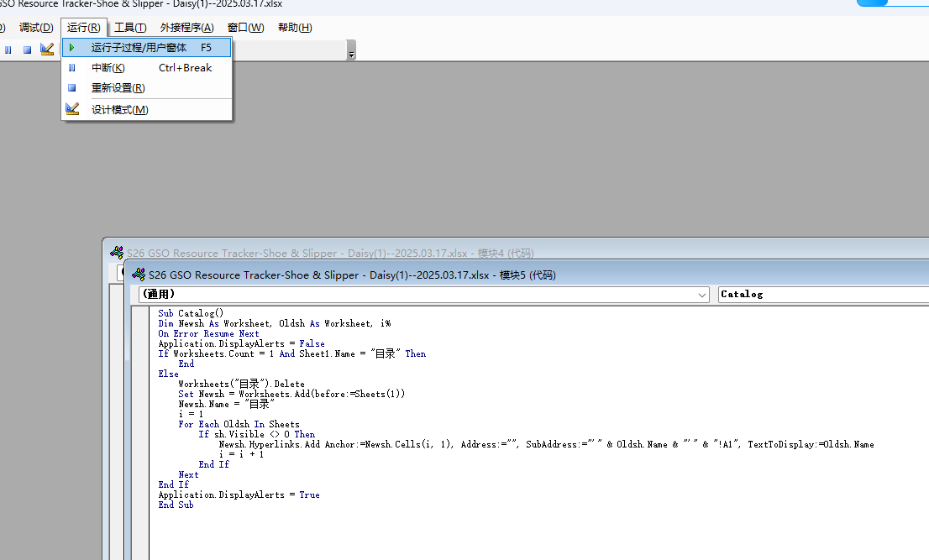Click 'Application.DisplayAlerts = True' line
Image resolution: width=929 pixels, height=560 pixels.
tap(239, 495)
